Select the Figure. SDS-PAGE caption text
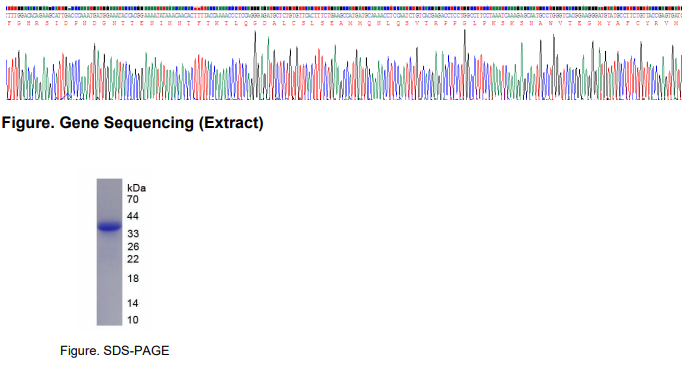The height and width of the screenshot is (368, 686). (115, 351)
